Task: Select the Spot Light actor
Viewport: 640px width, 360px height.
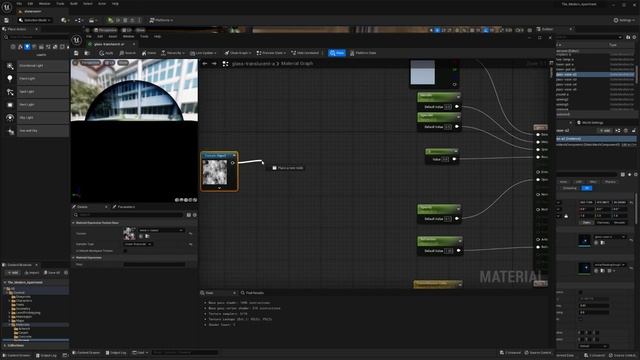Action: click(35, 91)
